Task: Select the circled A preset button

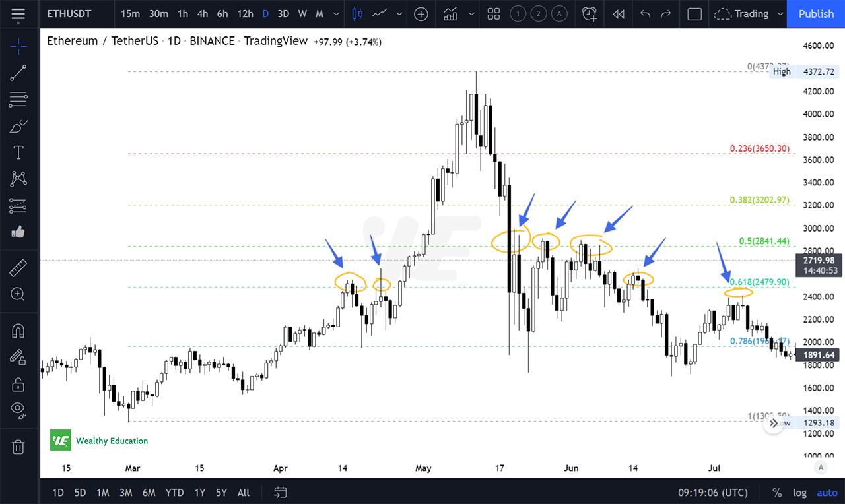Action: click(560, 14)
